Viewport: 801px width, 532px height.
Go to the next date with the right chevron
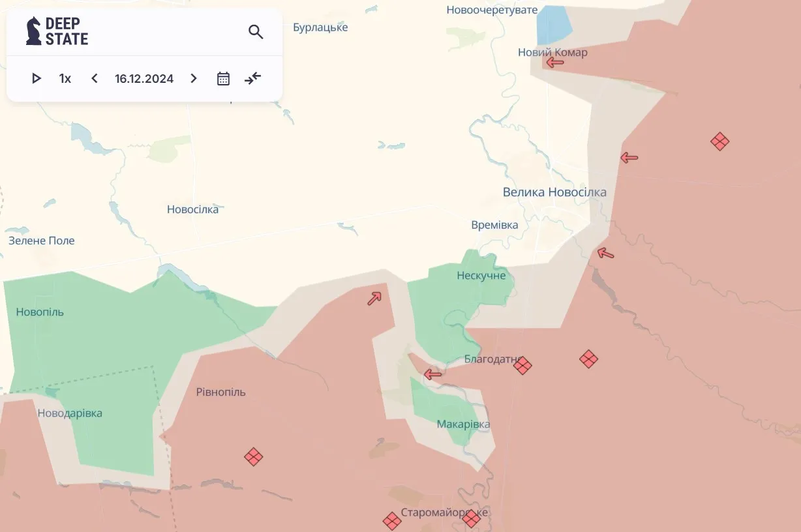pyautogui.click(x=194, y=78)
